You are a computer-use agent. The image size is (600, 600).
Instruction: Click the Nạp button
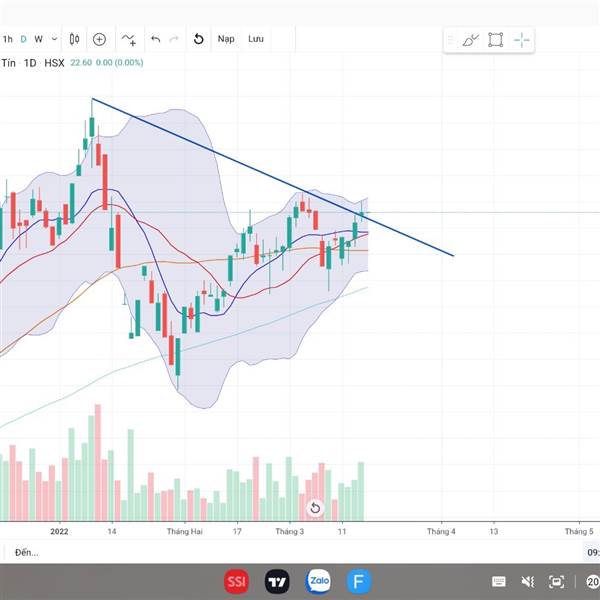pyautogui.click(x=226, y=39)
